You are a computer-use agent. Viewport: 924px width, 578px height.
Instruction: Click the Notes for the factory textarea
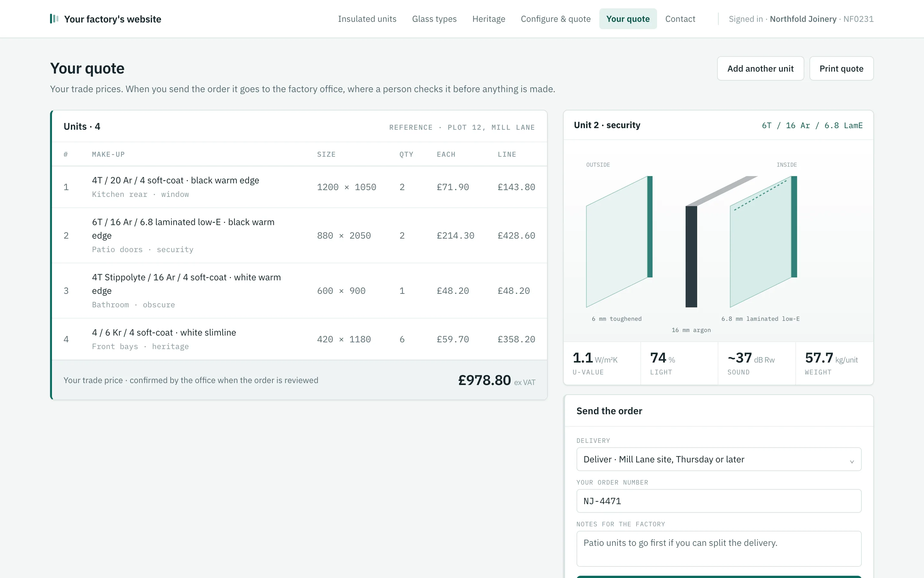pos(719,548)
